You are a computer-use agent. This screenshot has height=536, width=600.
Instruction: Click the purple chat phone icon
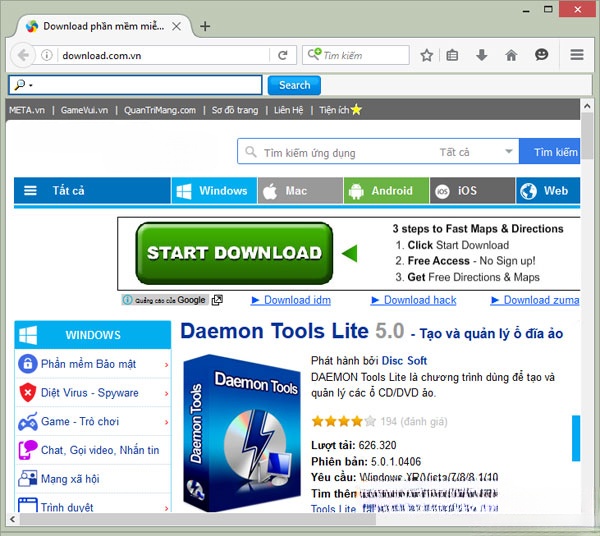(28, 450)
